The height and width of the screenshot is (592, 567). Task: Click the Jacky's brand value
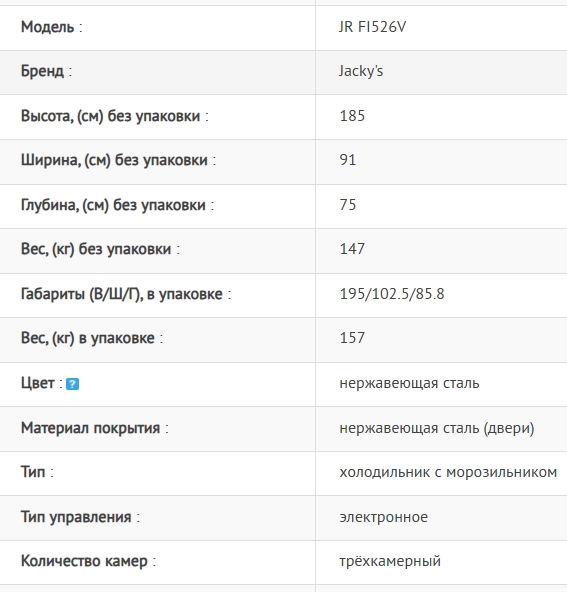click(361, 71)
